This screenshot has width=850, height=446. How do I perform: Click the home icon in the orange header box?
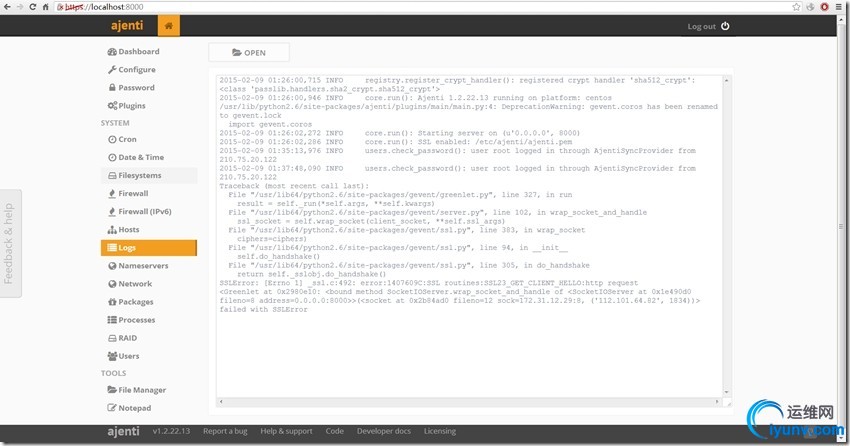click(x=169, y=25)
